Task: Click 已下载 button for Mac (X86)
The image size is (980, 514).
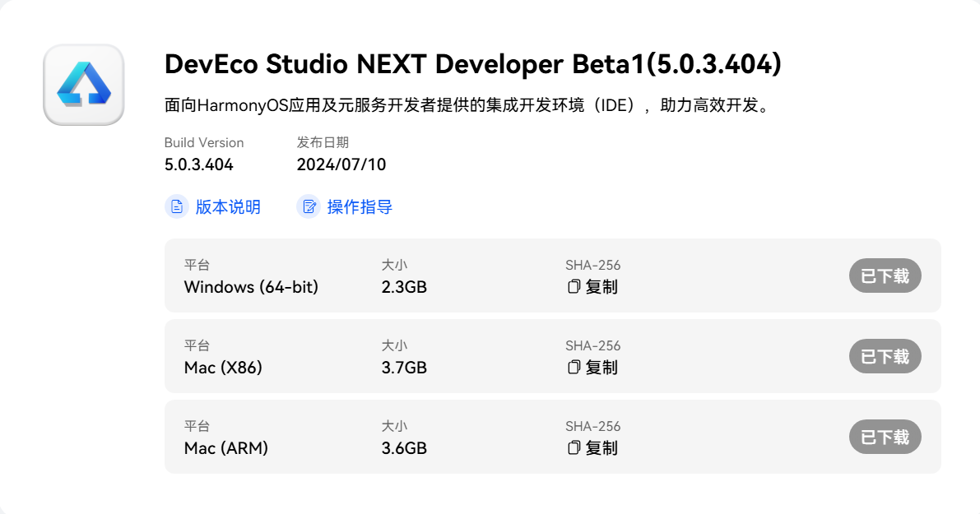Action: click(885, 356)
